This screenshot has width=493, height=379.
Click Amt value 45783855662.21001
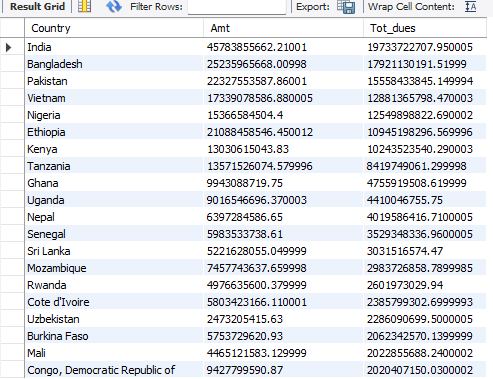pyautogui.click(x=257, y=47)
